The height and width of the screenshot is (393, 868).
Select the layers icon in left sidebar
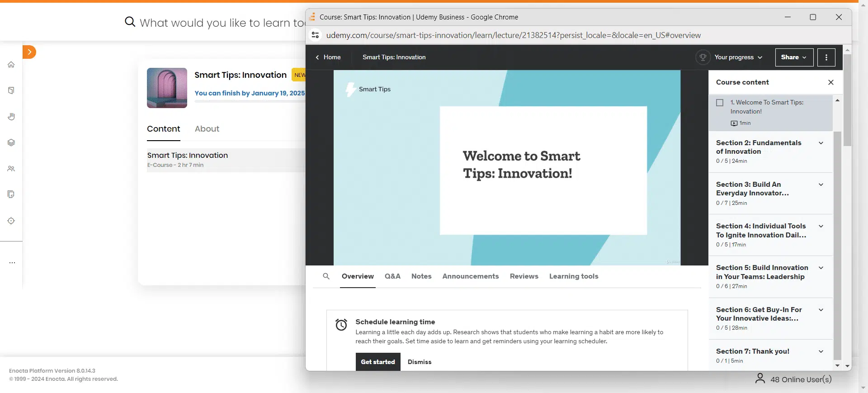11,142
